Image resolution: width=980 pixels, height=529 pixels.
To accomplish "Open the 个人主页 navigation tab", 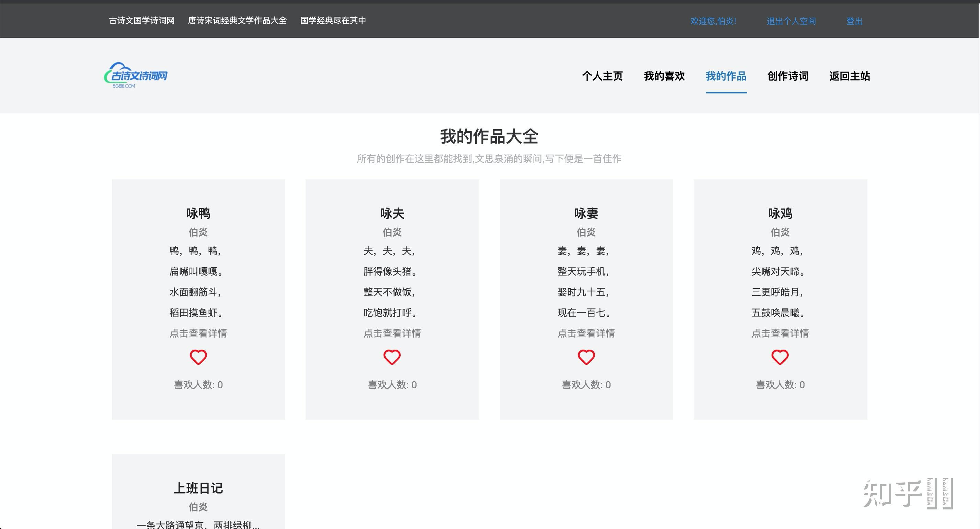I will tap(602, 76).
